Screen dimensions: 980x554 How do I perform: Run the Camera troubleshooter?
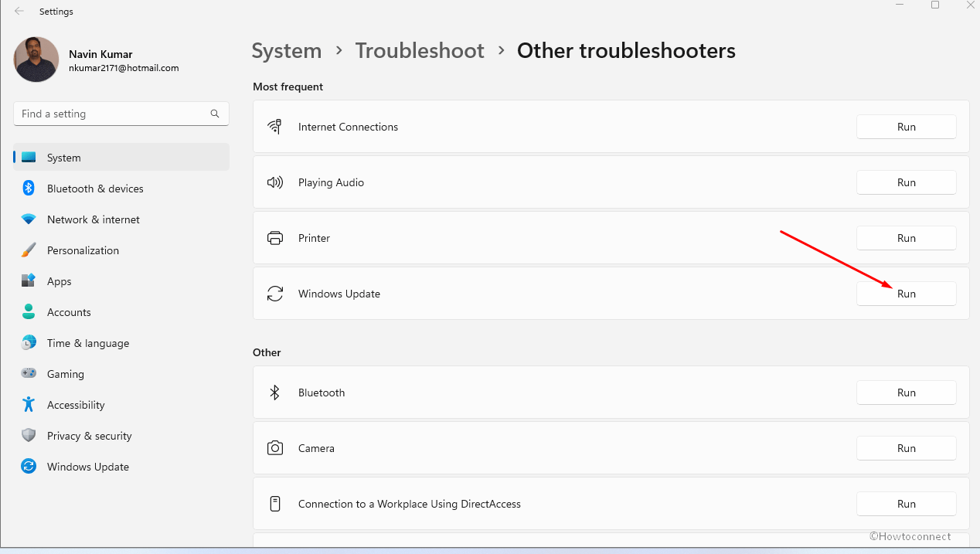click(x=907, y=448)
